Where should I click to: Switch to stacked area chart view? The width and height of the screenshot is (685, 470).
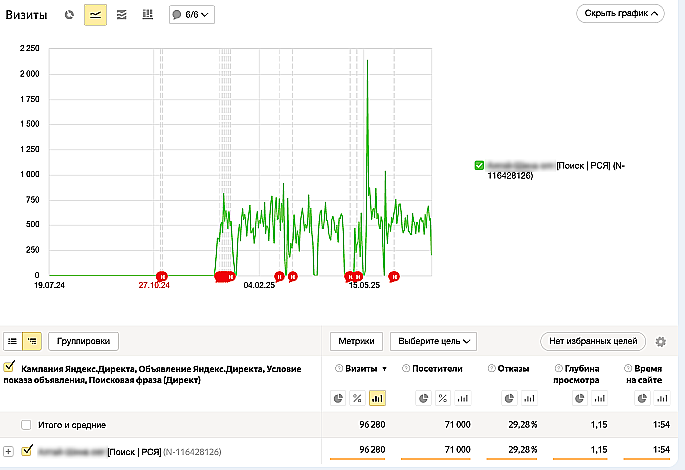121,14
